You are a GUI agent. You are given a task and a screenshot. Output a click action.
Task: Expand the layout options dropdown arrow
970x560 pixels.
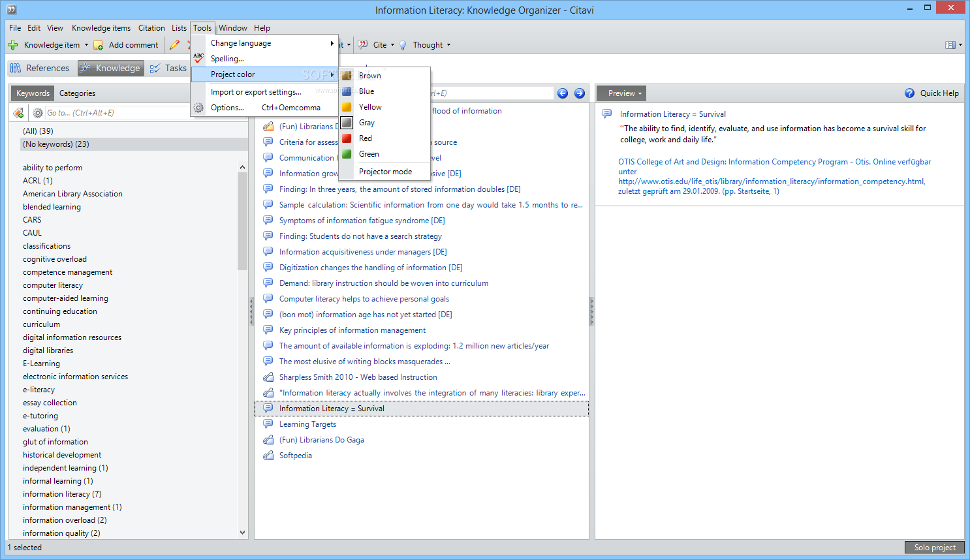(960, 45)
